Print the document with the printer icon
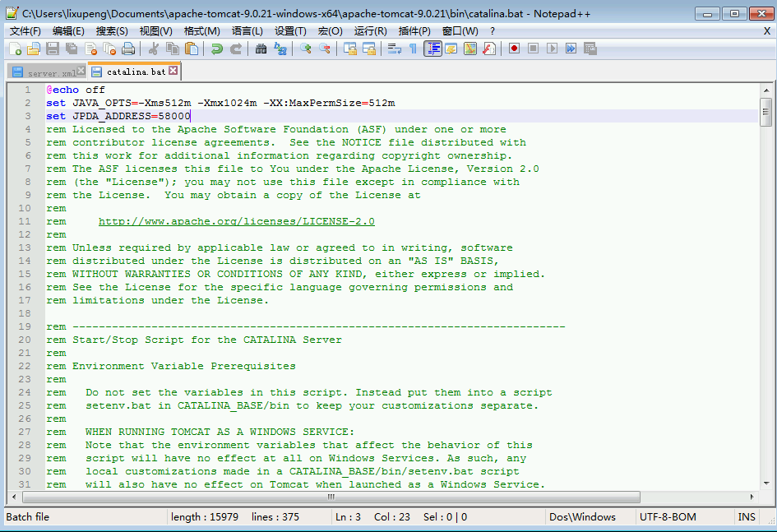Screen dimensions: 777x532 127,49
